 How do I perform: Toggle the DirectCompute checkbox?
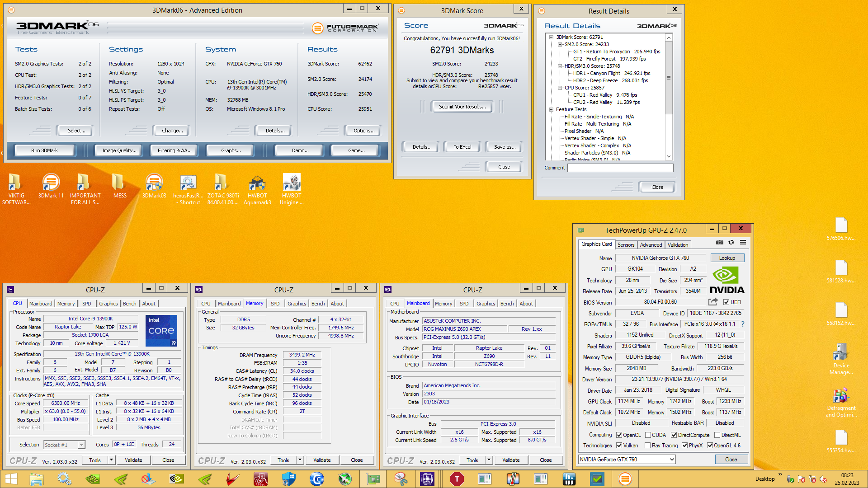[674, 435]
